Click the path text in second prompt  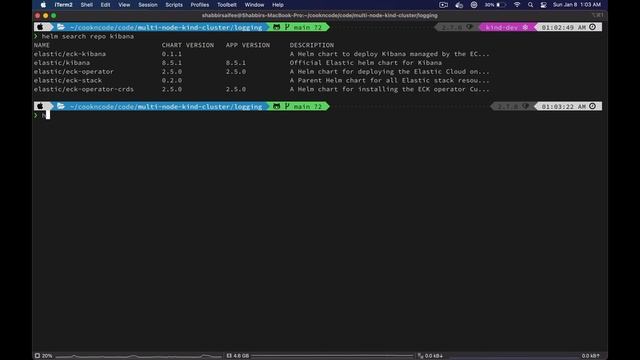(166, 107)
